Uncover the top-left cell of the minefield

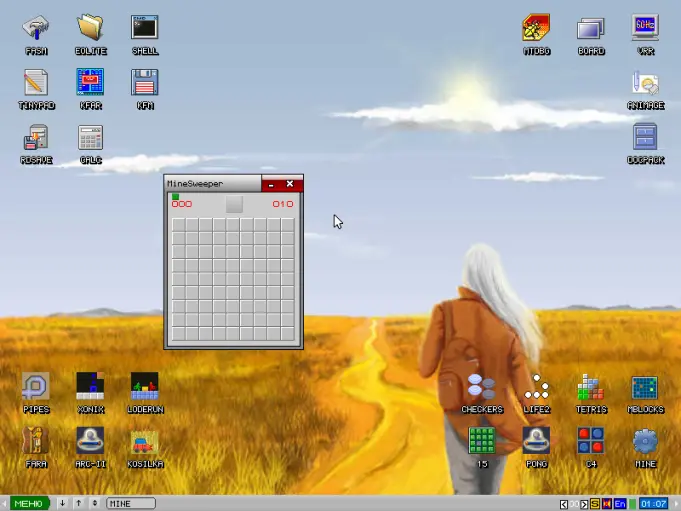point(179,225)
